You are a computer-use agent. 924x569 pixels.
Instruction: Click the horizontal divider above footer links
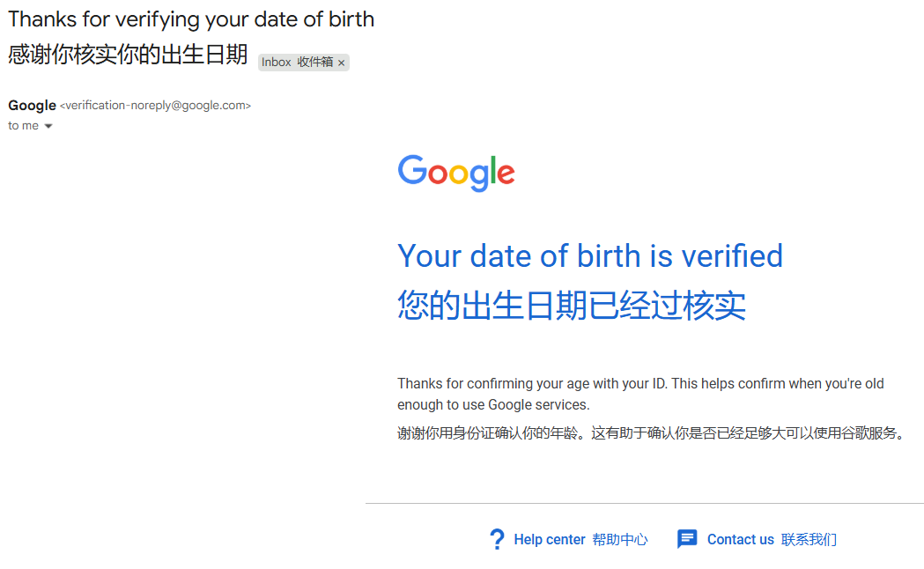[644, 503]
